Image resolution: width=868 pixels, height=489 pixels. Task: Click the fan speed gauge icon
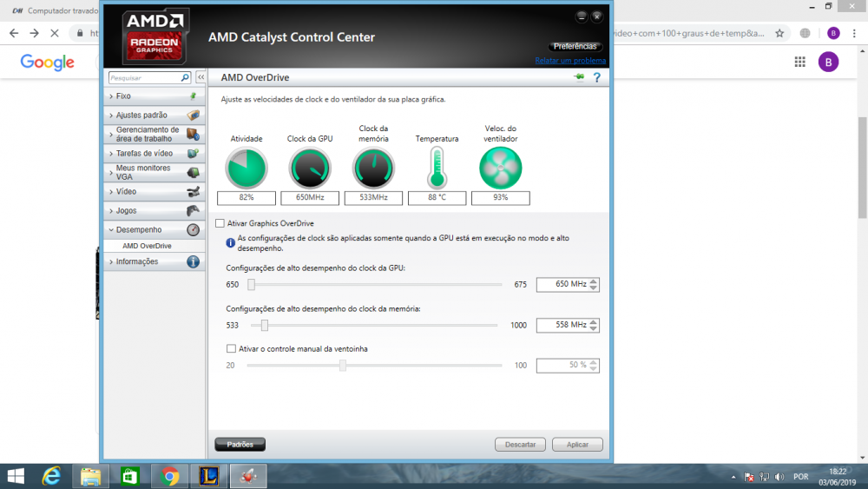(501, 169)
